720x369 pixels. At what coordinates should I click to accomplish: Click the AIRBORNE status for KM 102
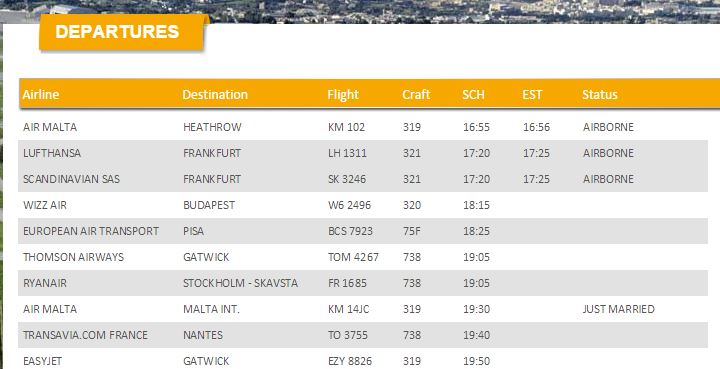tap(608, 127)
